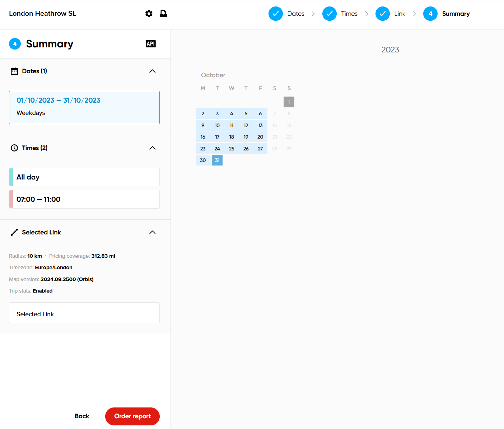504x429 pixels.
Task: Select October 31 in the calendar
Action: point(217,160)
